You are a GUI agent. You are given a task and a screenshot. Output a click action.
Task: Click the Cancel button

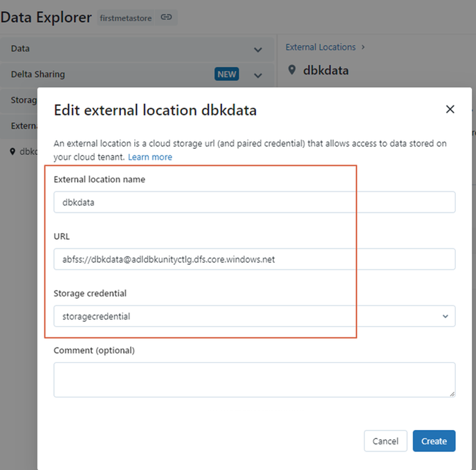click(x=385, y=441)
